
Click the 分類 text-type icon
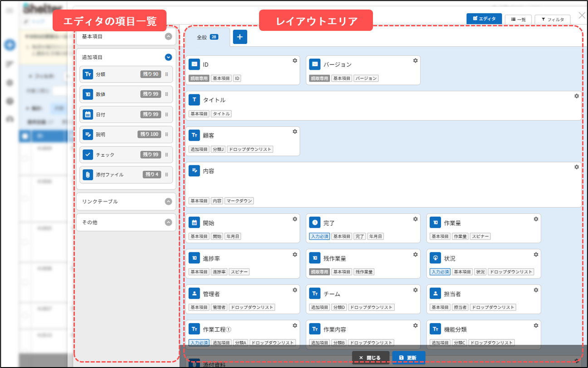tap(88, 74)
